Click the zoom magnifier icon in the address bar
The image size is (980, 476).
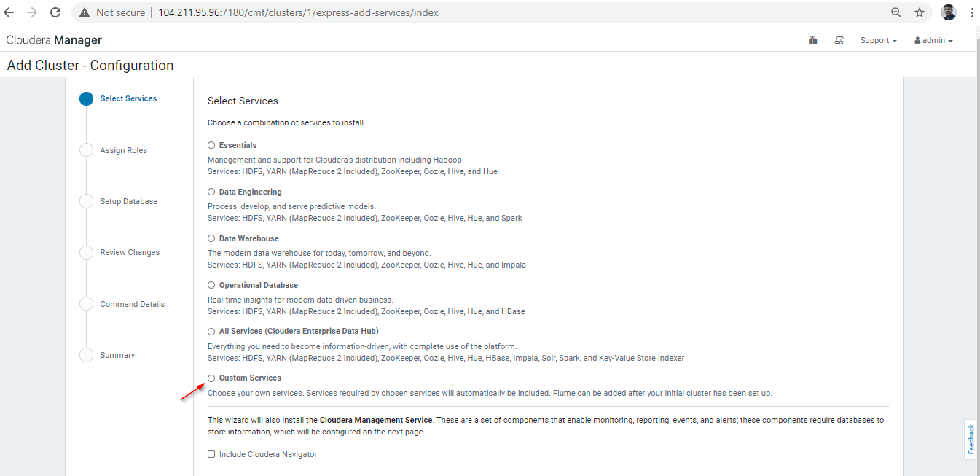tap(896, 12)
